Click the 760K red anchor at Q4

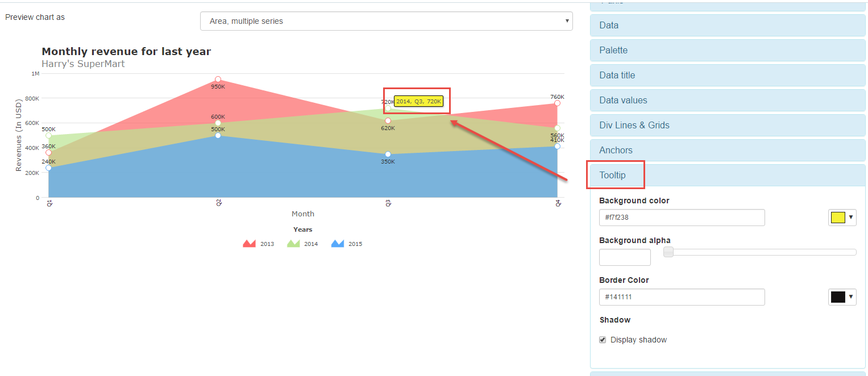(557, 103)
